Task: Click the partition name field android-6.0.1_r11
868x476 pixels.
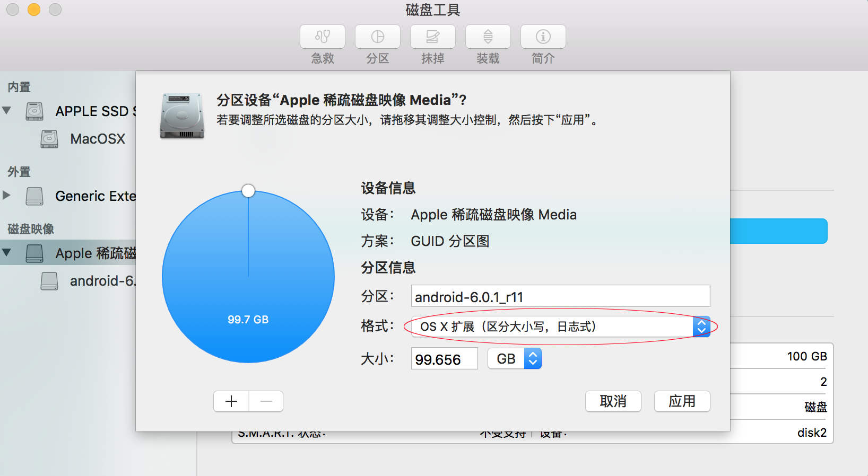Action: click(x=561, y=296)
